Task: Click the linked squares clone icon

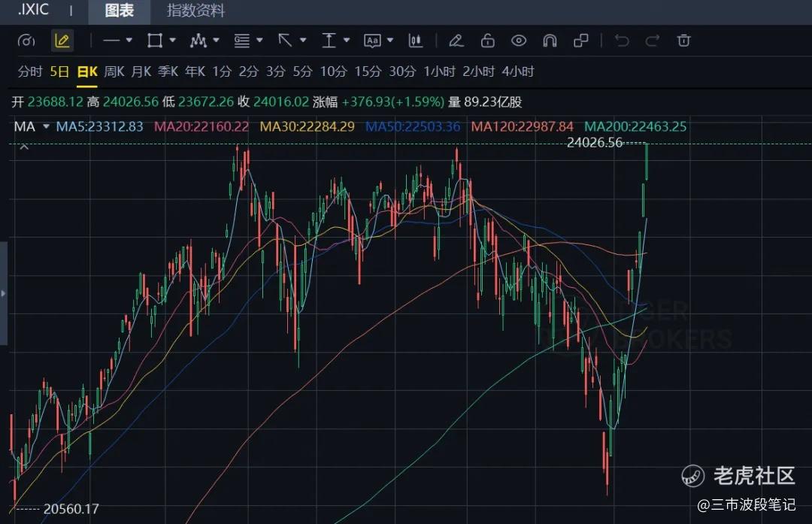Action: (581, 41)
